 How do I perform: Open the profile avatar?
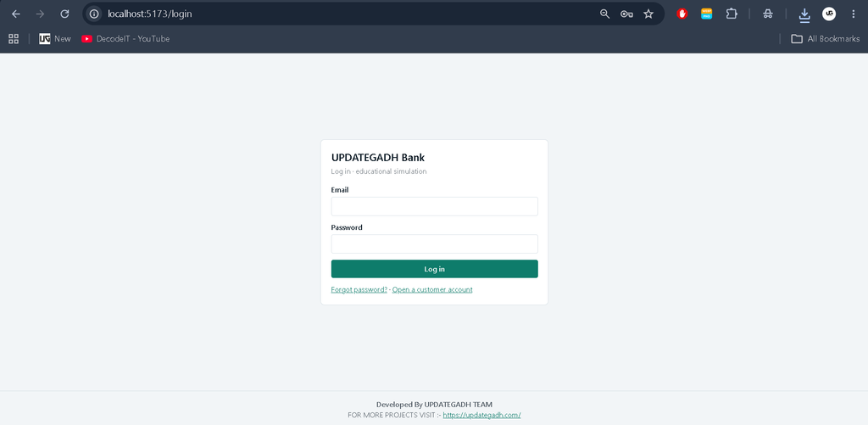(x=829, y=14)
